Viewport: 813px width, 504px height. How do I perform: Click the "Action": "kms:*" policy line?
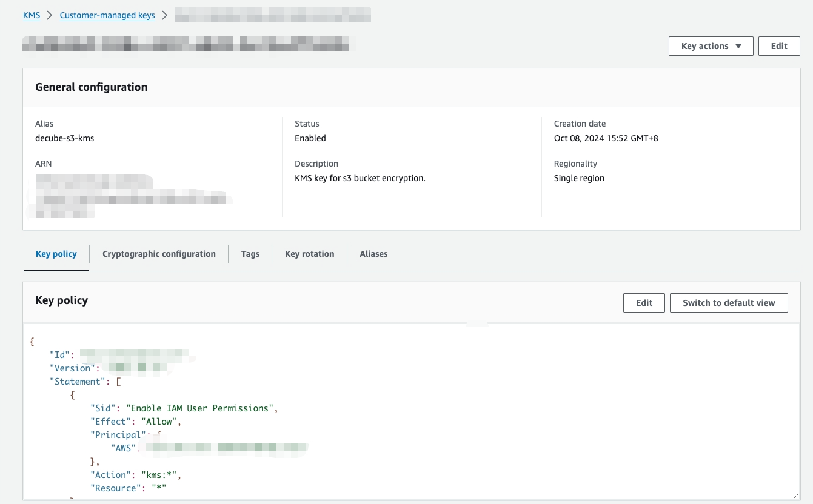pyautogui.click(x=136, y=475)
